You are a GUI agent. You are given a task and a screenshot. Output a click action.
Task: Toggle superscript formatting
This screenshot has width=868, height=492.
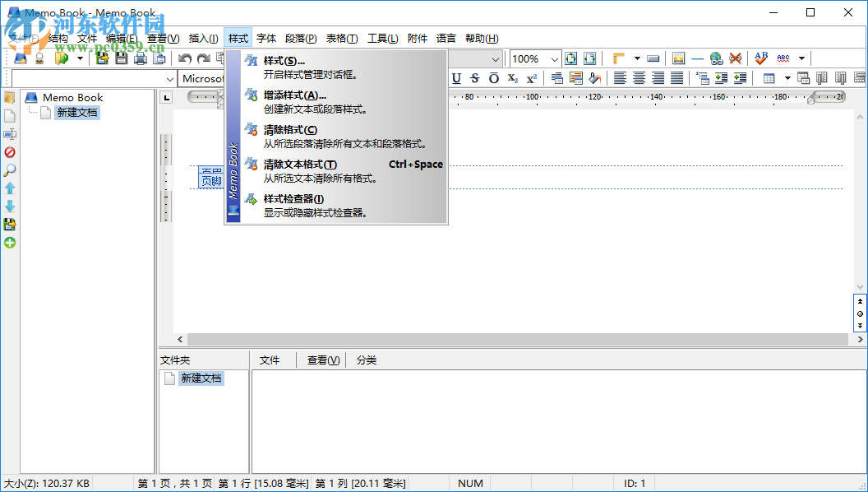532,78
